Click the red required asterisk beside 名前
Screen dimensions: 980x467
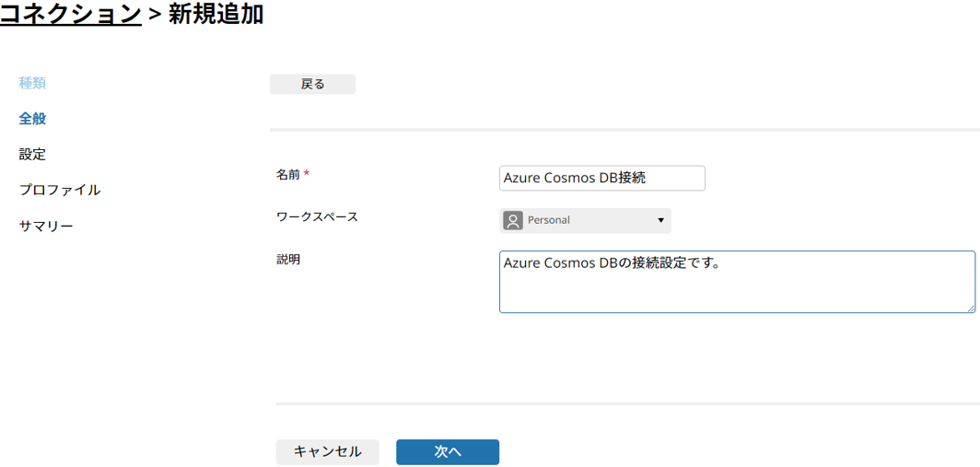click(x=307, y=175)
